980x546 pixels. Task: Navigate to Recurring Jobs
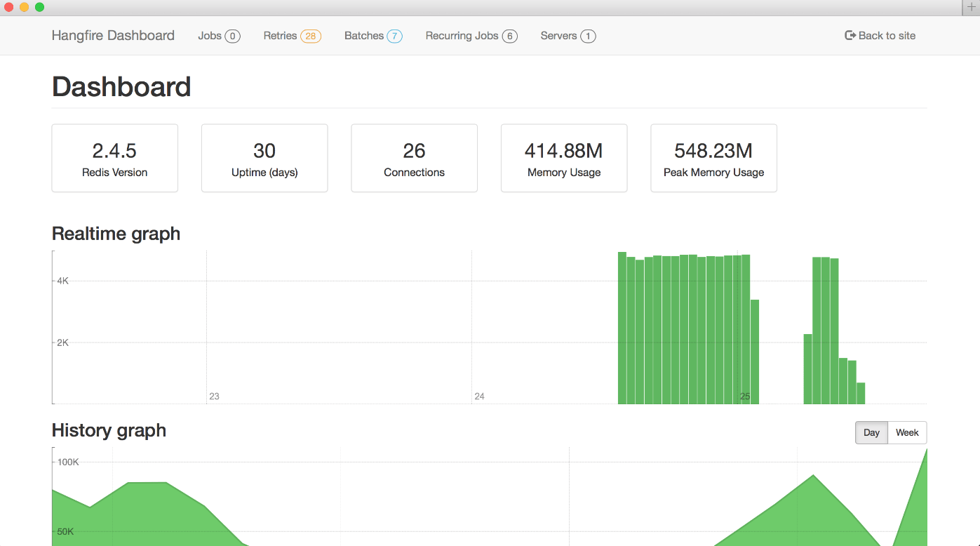click(462, 35)
